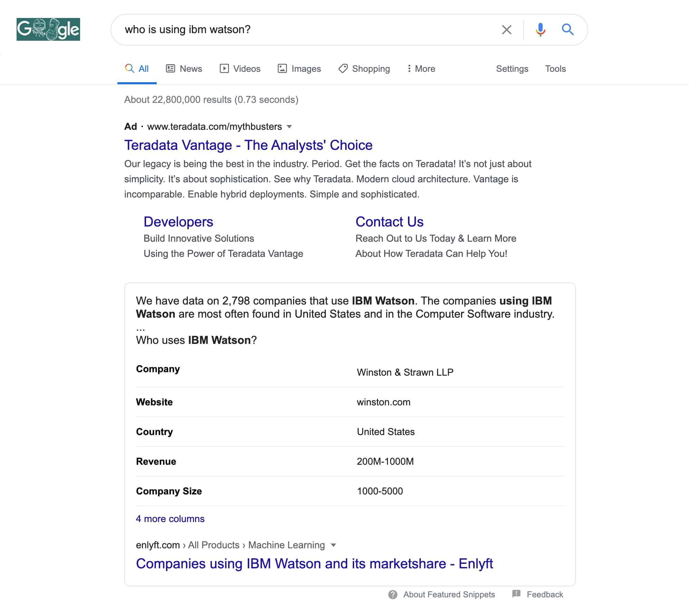Switch to the News tab
The width and height of the screenshot is (689, 616).
click(184, 69)
